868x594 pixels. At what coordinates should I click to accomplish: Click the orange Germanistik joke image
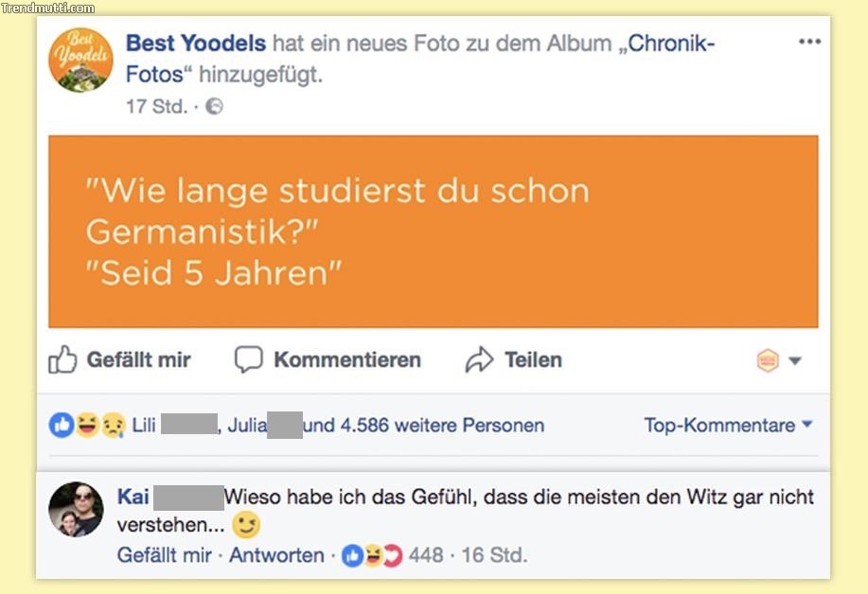433,232
